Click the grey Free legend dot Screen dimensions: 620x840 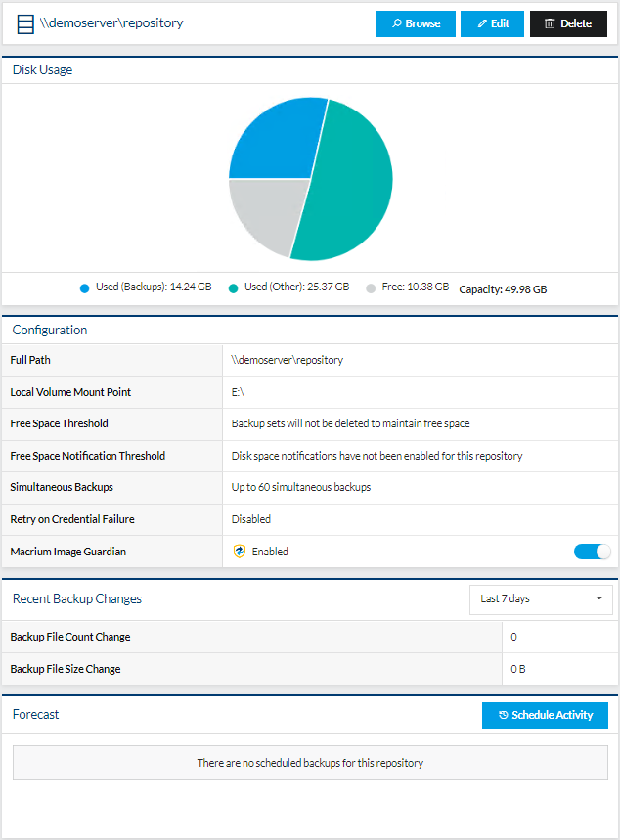(371, 288)
